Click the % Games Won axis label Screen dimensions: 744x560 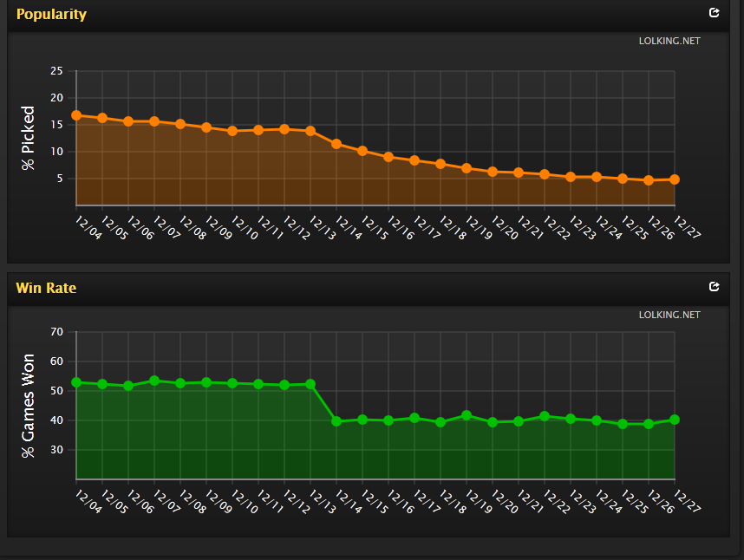(28, 406)
